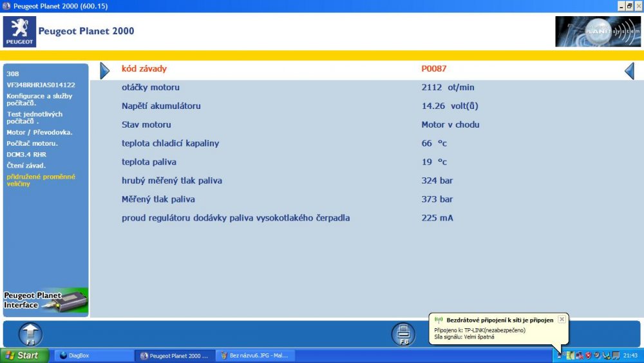Image resolution: width=644 pixels, height=363 pixels.
Task: Select Počítač motoru in sidebar
Action: click(x=32, y=144)
